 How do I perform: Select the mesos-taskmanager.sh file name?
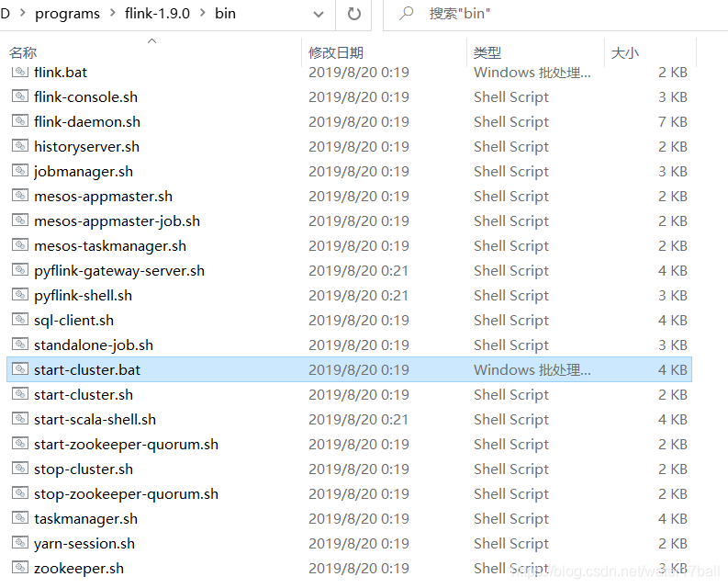pyautogui.click(x=110, y=245)
